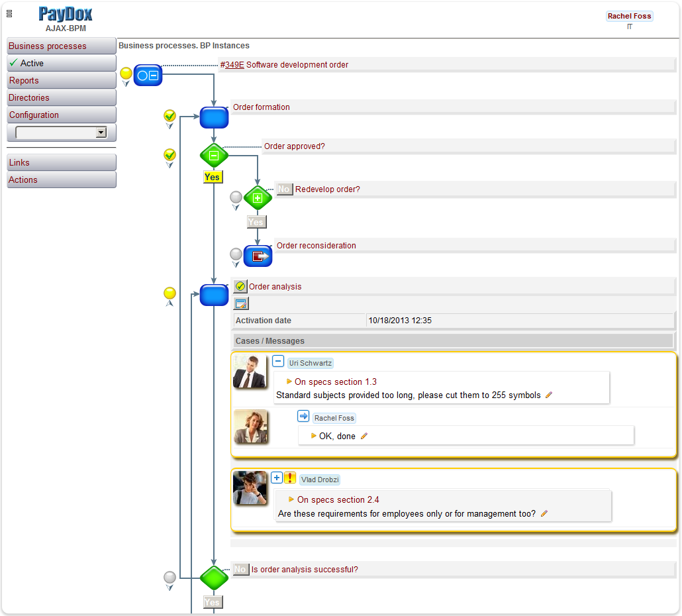The height and width of the screenshot is (616, 682).
Task: Click the yellow status ball beside start event
Action: tap(126, 73)
